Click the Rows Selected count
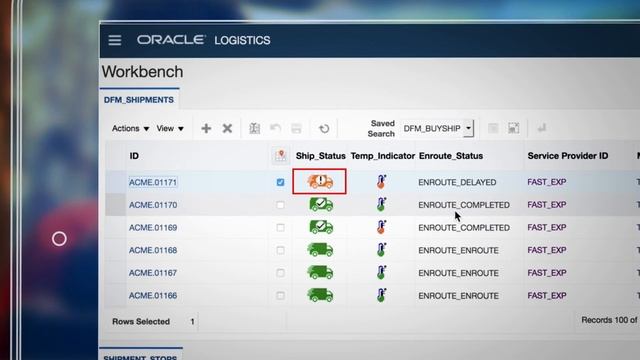 tap(192, 322)
